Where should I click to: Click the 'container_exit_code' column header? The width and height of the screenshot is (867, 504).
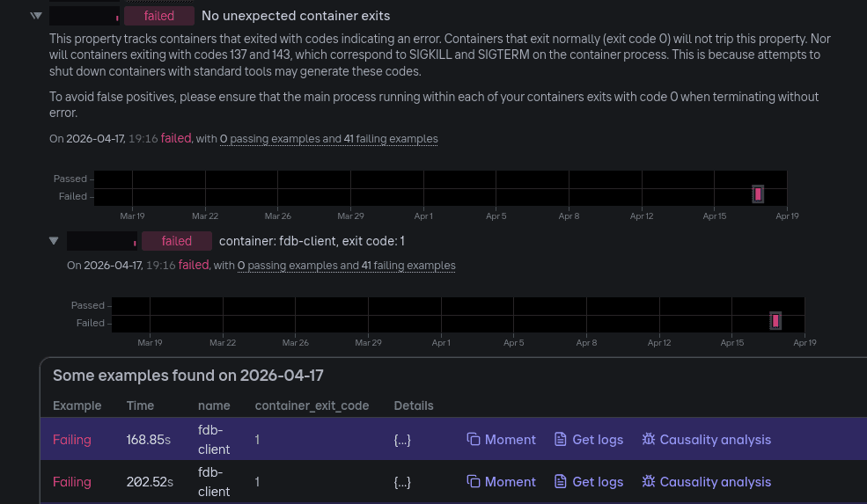pyautogui.click(x=312, y=405)
